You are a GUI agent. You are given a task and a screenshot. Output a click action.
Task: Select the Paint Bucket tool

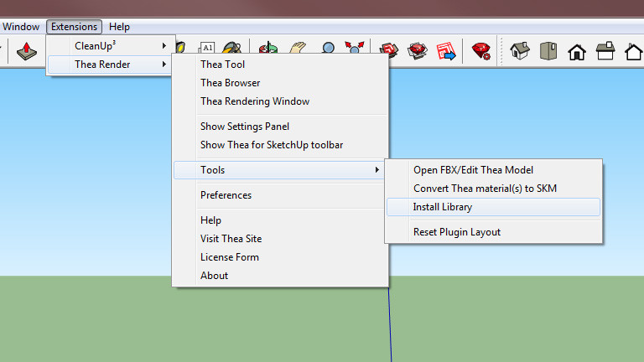[x=232, y=48]
